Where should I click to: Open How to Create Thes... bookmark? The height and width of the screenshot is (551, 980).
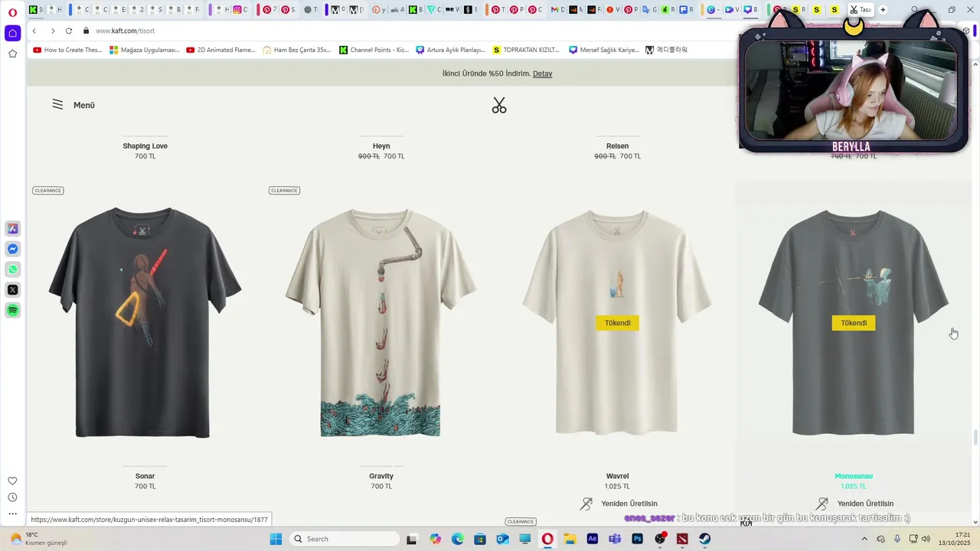point(67,50)
